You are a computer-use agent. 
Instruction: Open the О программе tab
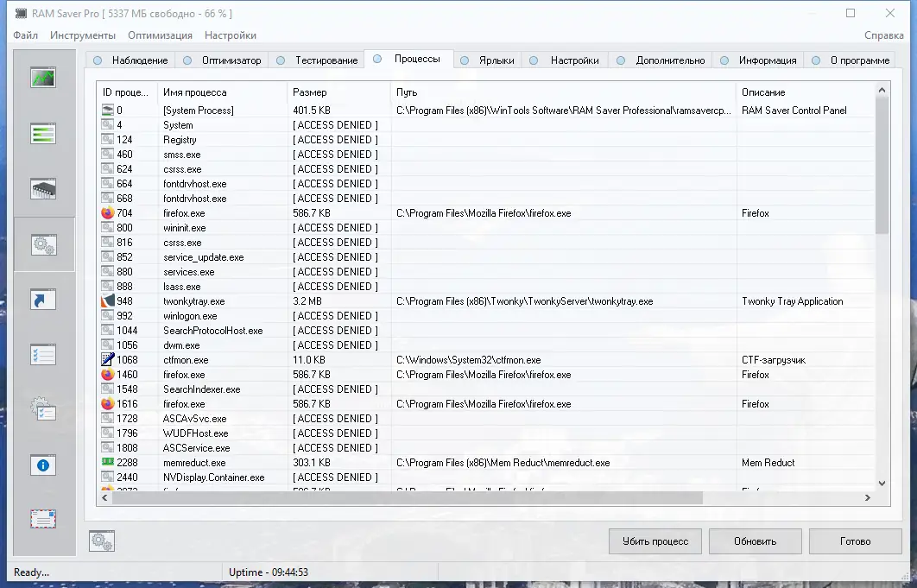click(851, 60)
